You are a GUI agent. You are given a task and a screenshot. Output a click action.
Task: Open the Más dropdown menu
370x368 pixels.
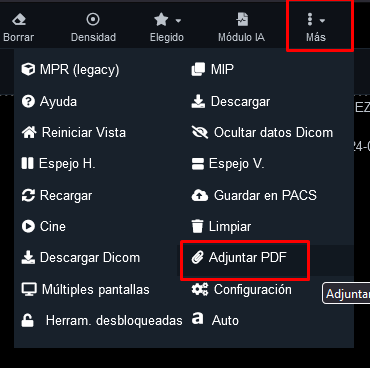[316, 28]
